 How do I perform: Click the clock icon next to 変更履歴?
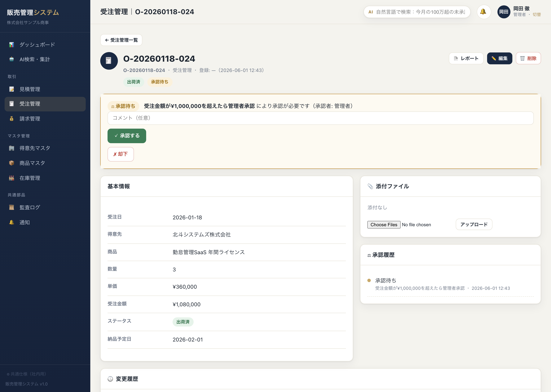110,379
